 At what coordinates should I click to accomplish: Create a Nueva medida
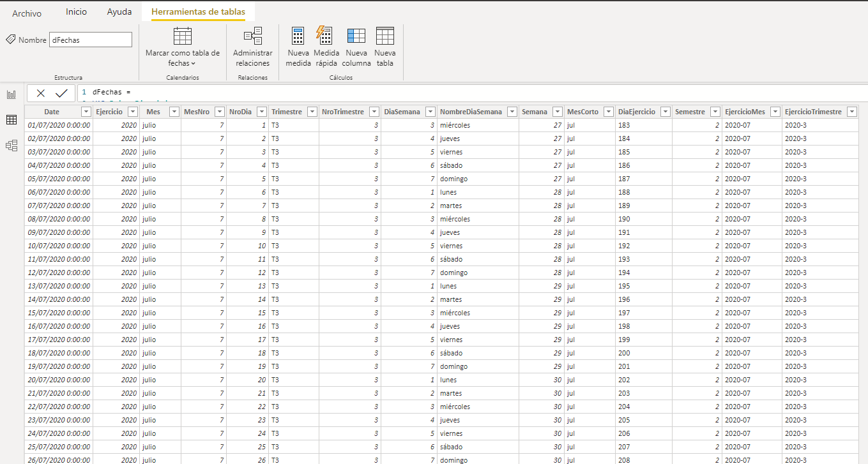coord(298,47)
